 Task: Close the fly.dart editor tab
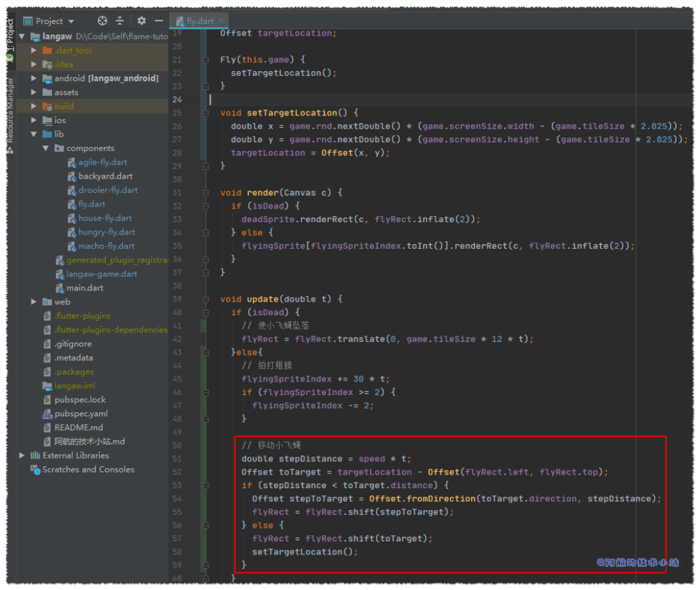click(x=220, y=21)
